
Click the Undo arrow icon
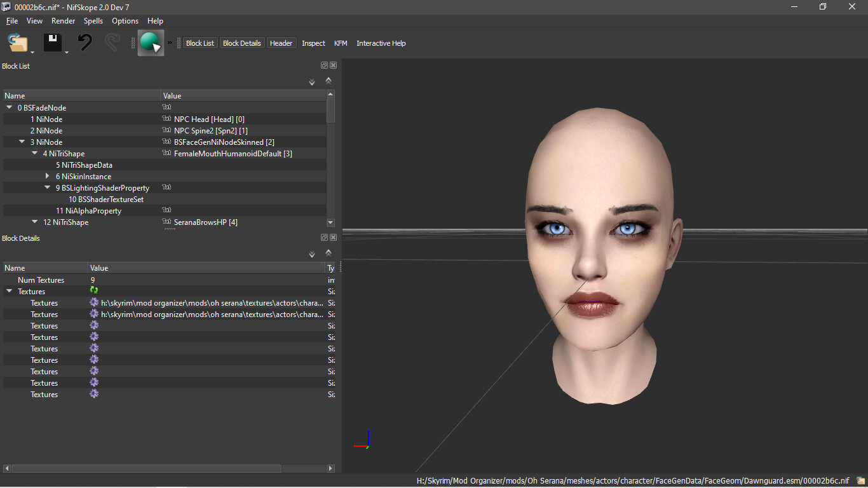coord(85,43)
